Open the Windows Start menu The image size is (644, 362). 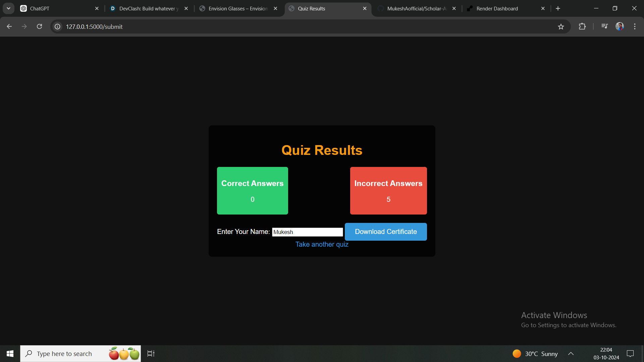10,354
